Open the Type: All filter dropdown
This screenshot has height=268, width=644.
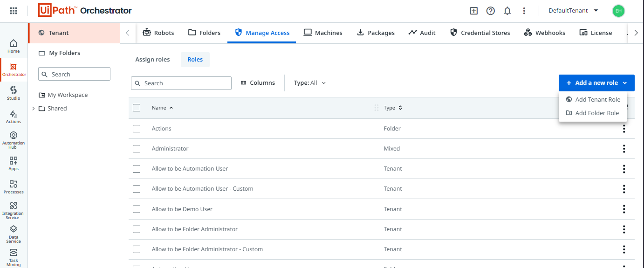pyautogui.click(x=310, y=83)
